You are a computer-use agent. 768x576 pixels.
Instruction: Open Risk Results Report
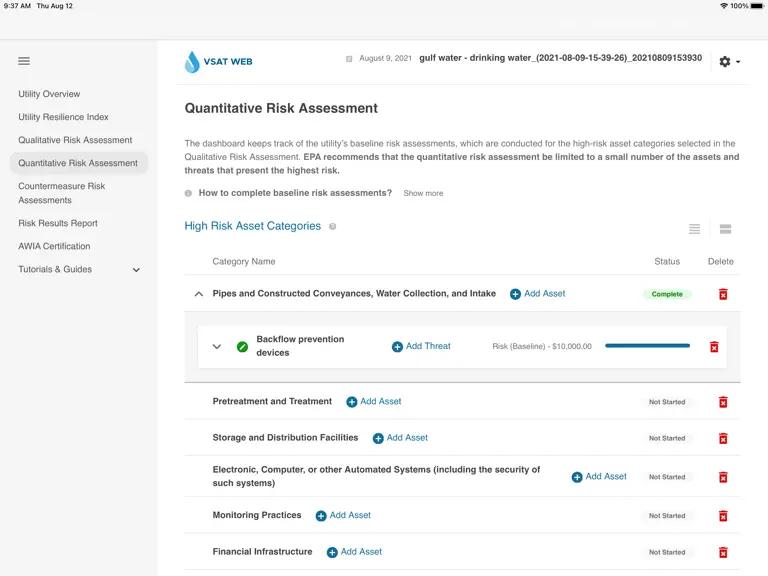58,223
